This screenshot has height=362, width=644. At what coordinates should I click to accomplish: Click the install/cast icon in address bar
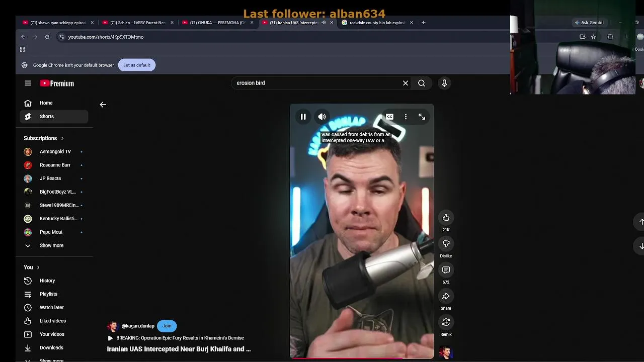pyautogui.click(x=582, y=37)
